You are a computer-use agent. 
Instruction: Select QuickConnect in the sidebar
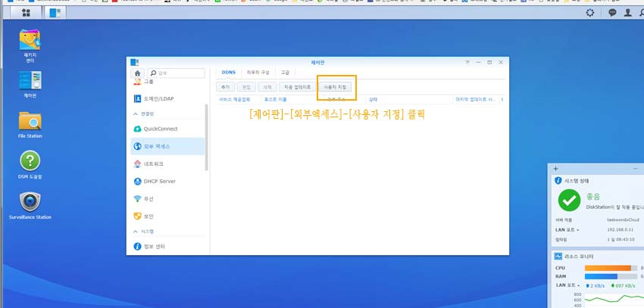[159, 129]
